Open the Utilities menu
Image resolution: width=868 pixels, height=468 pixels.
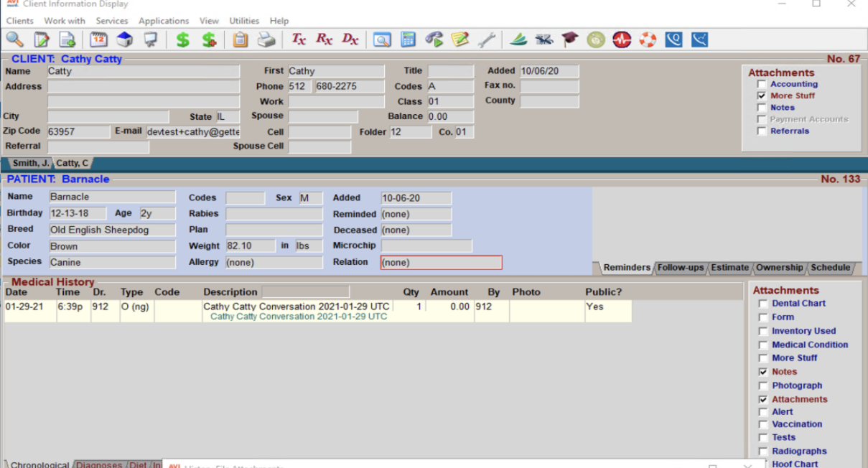point(244,21)
